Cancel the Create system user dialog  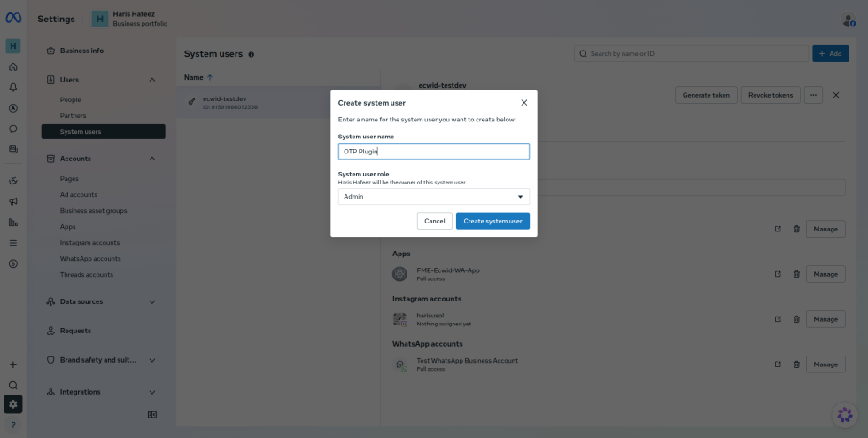click(x=435, y=221)
